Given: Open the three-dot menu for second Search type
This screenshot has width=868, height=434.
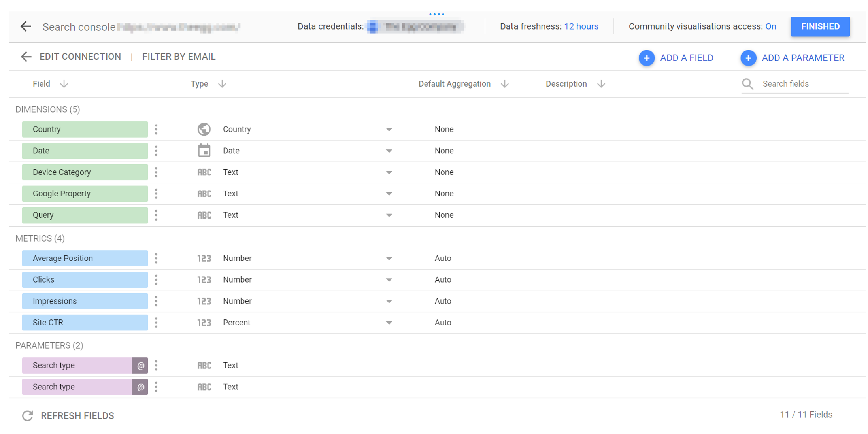Looking at the screenshot, I should point(156,387).
